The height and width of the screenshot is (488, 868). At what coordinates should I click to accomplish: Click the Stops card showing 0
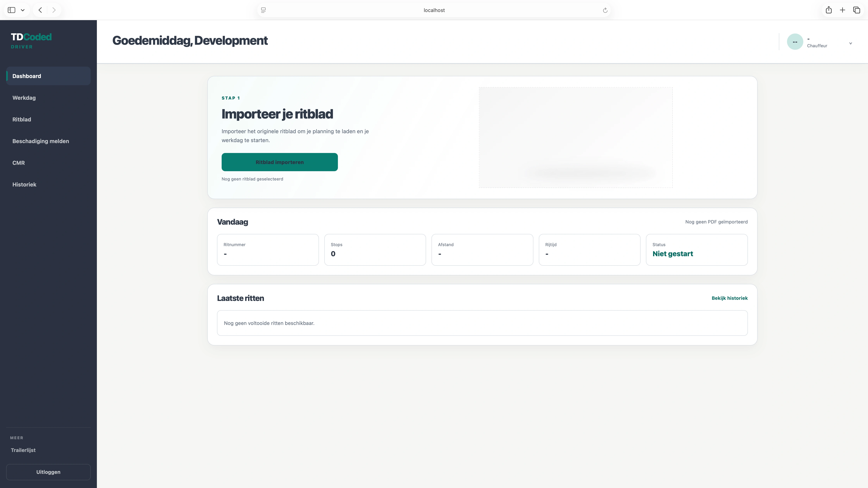click(x=375, y=250)
